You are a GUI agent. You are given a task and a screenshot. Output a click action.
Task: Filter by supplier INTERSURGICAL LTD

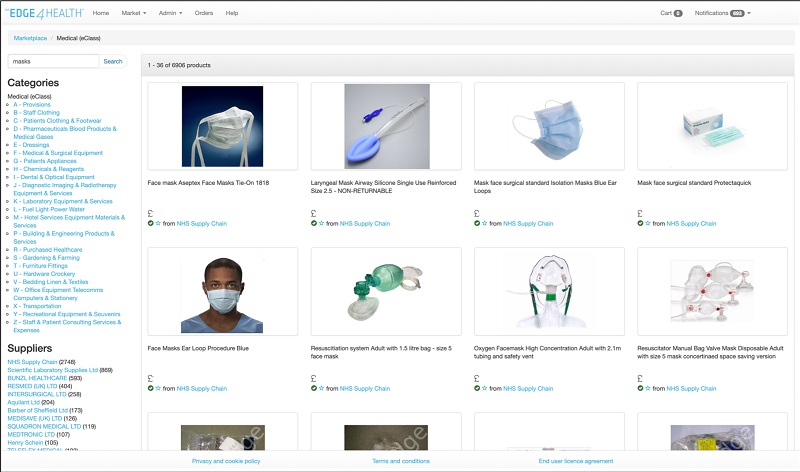[x=37, y=394]
